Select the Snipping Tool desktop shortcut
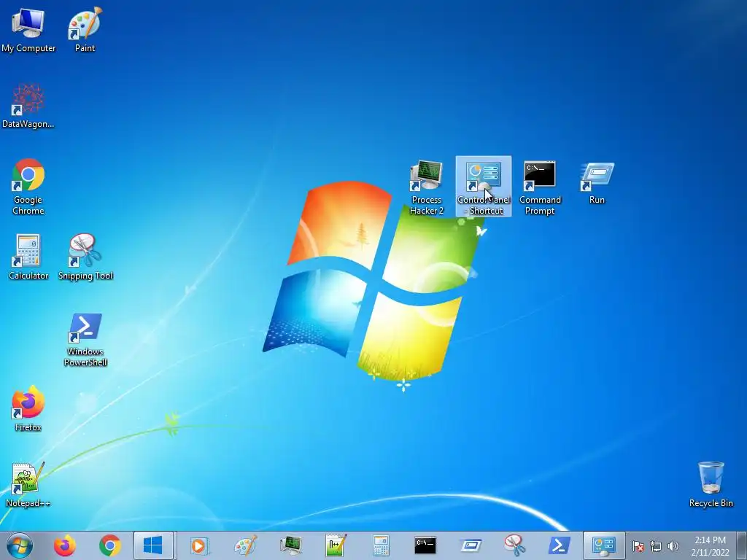 (x=85, y=257)
